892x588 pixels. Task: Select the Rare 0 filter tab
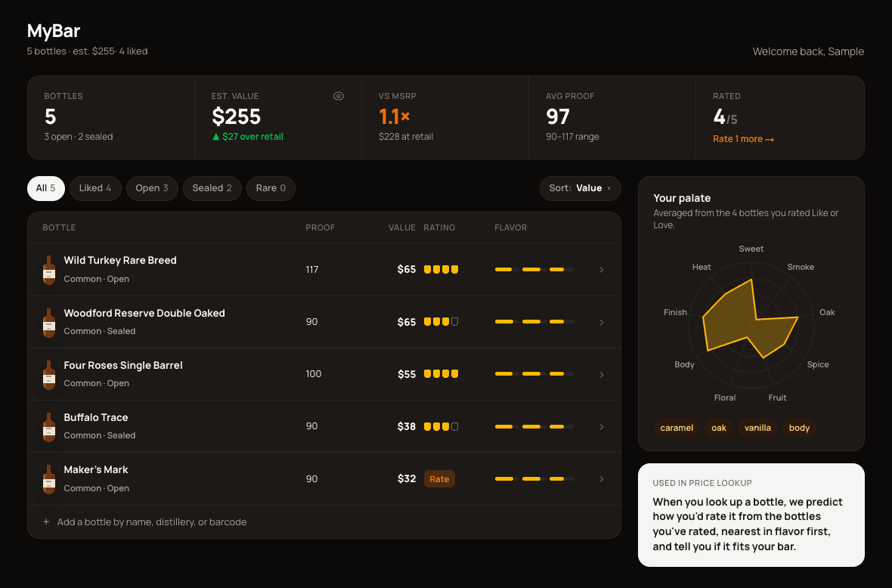click(x=271, y=188)
